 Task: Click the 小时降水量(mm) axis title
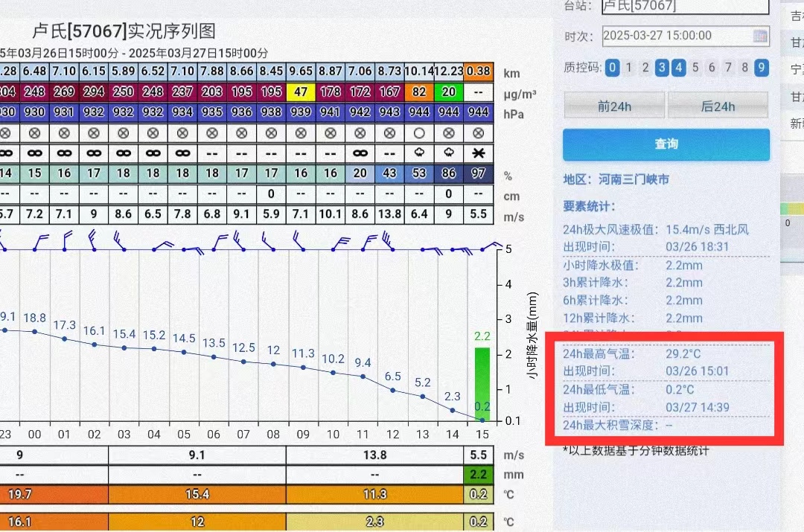tap(532, 335)
